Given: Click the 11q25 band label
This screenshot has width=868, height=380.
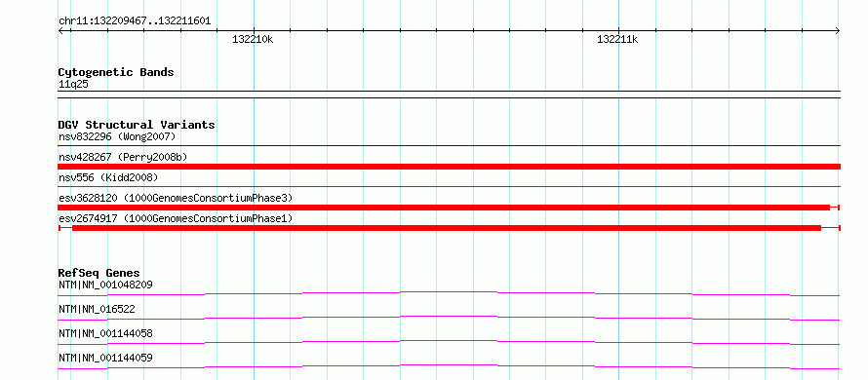Looking at the screenshot, I should (x=73, y=85).
